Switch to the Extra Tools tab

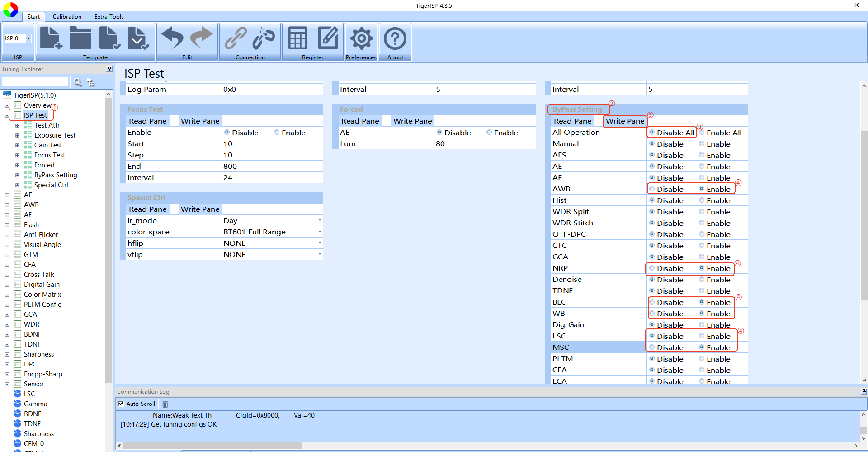pyautogui.click(x=109, y=17)
